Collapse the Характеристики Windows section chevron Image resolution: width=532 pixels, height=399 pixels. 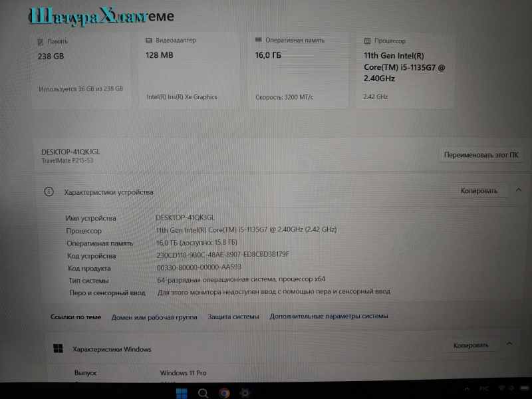(x=509, y=344)
